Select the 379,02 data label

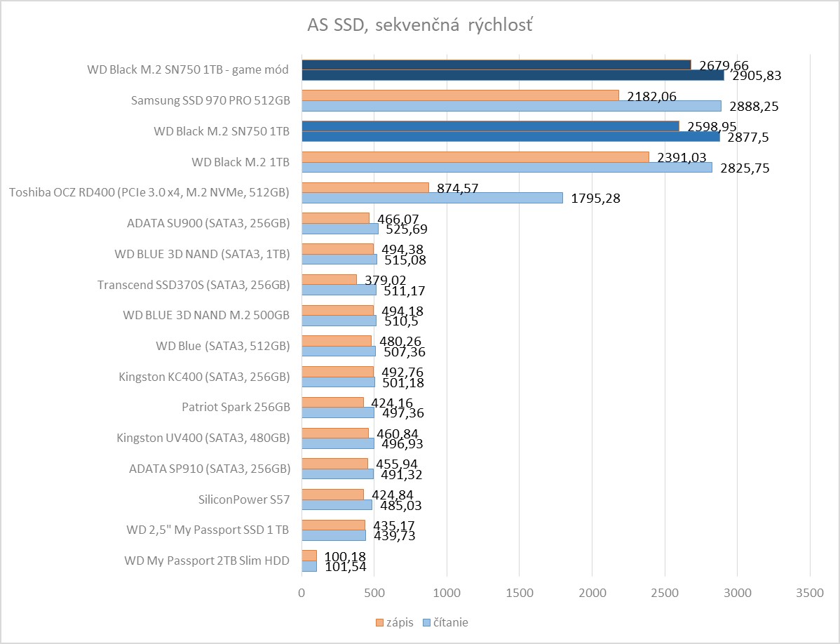pos(386,280)
